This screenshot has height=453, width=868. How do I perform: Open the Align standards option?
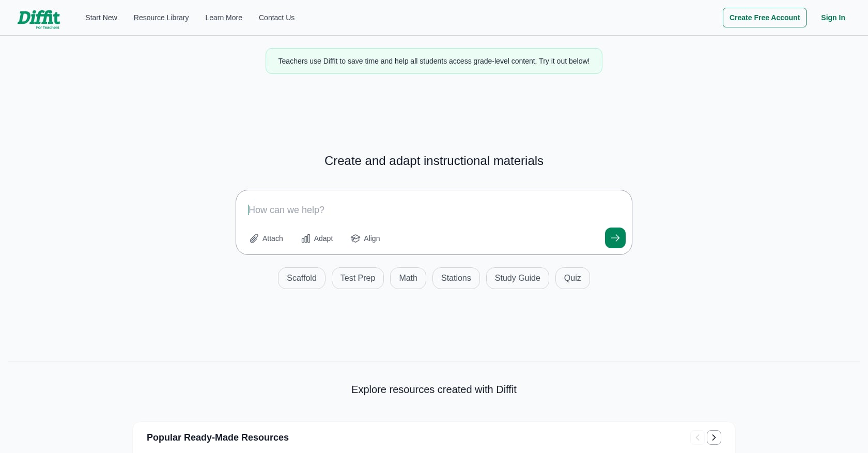[x=365, y=238]
